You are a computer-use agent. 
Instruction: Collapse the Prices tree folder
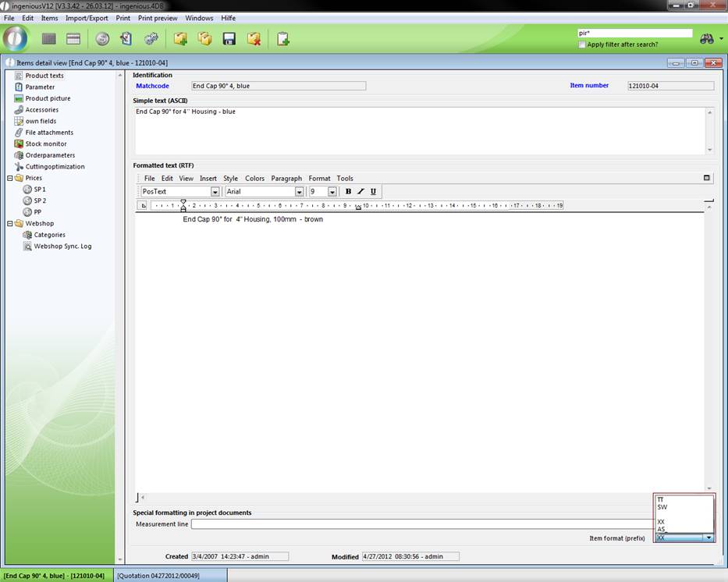pyautogui.click(x=10, y=178)
